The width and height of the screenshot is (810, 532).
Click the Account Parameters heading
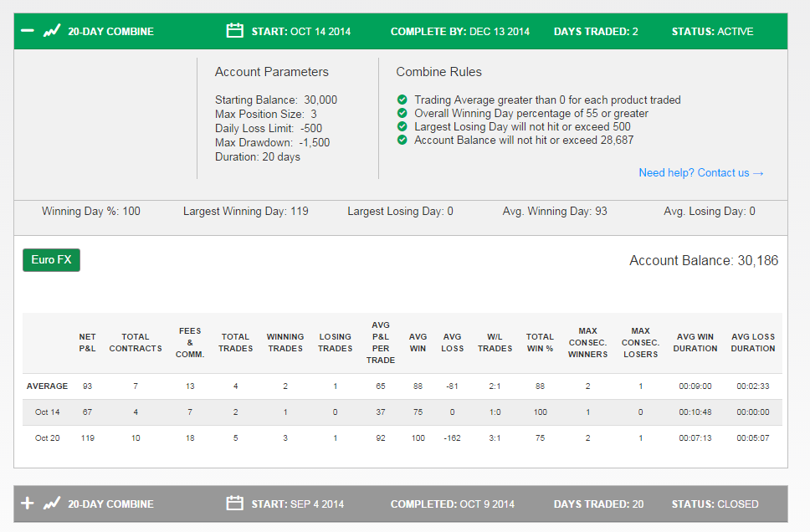[272, 72]
